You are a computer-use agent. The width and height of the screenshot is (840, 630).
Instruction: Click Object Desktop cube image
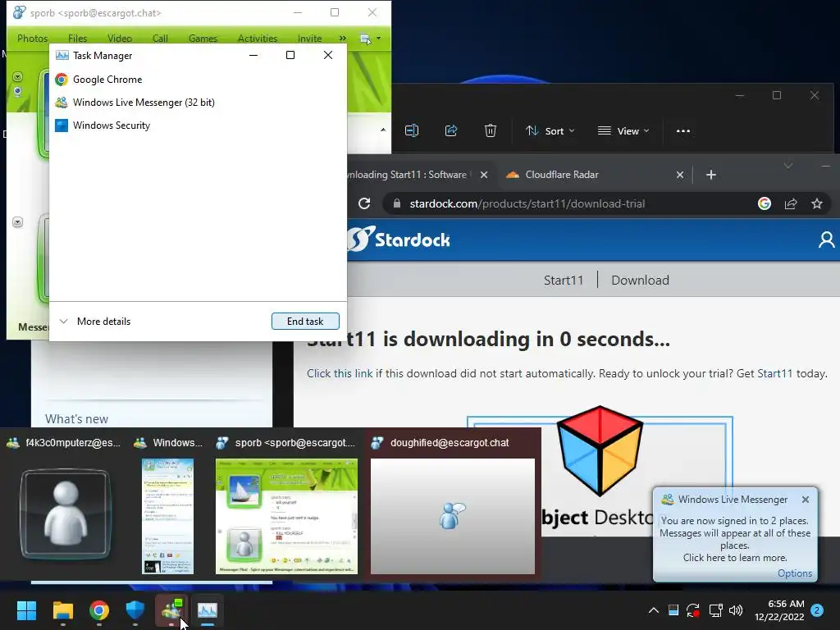tap(600, 451)
